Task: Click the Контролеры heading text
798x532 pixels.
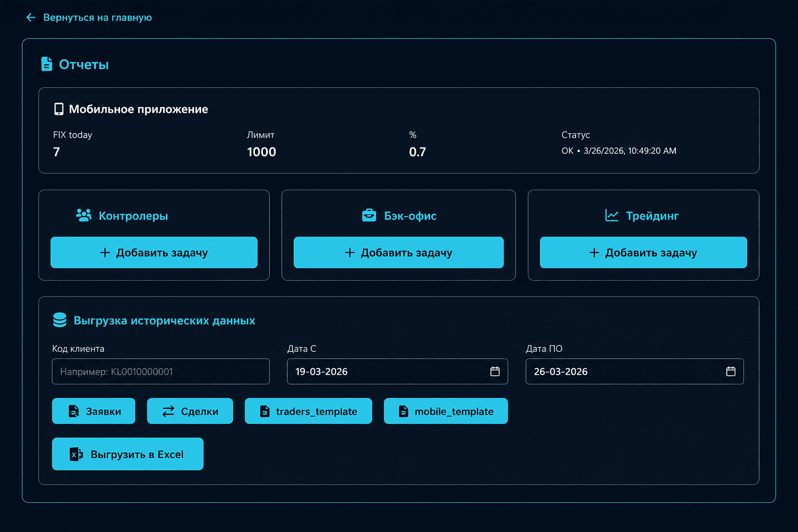Action: [x=134, y=216]
